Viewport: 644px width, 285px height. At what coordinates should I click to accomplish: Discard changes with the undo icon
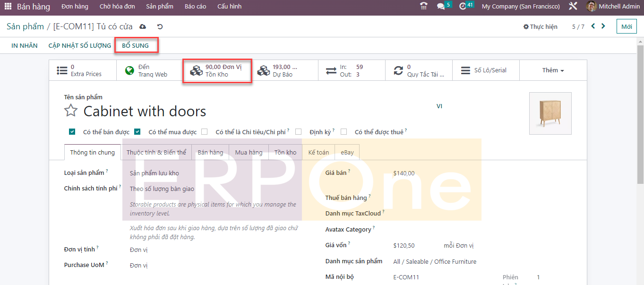click(160, 27)
